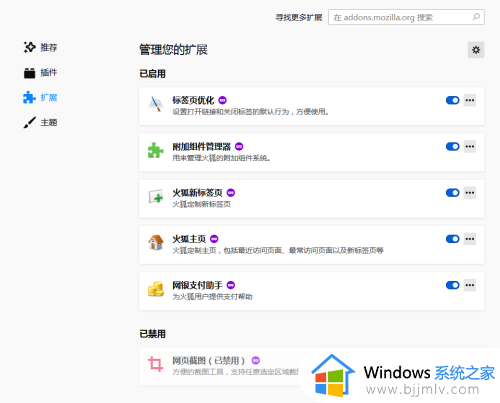Click the 标签页优化 extension icon

156,104
